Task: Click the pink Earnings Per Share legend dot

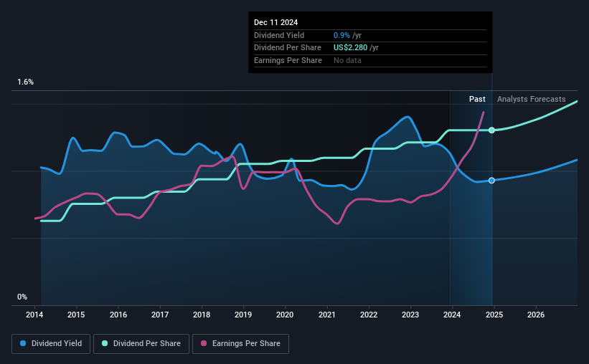Action: click(204, 343)
